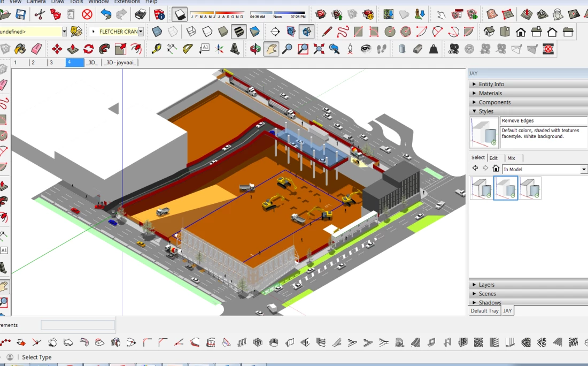Toggle the Monochrome face style
Viewport: 588px width, 366px height.
(x=255, y=32)
